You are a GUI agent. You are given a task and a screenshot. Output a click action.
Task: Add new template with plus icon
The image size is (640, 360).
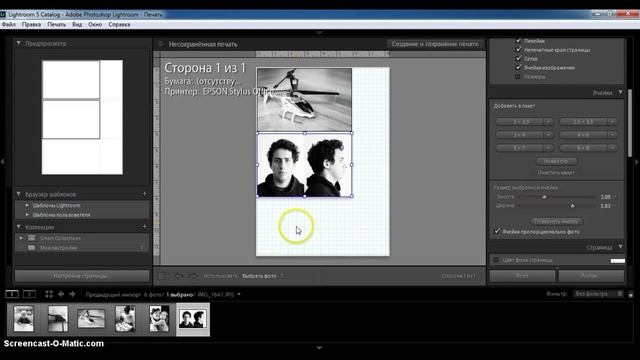pos(144,194)
